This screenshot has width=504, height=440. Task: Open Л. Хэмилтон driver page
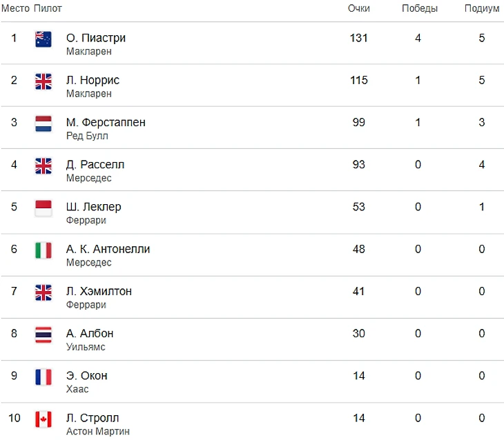pos(99,291)
